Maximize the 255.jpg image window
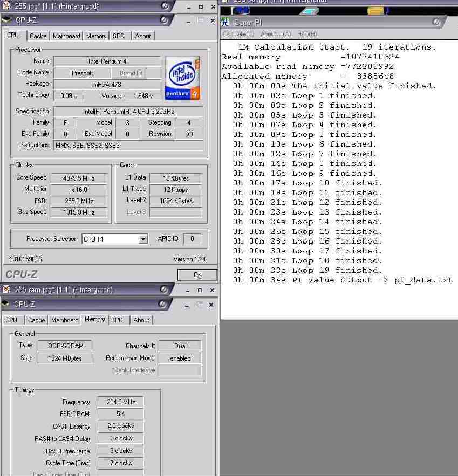The image size is (458, 476). tap(201, 6)
